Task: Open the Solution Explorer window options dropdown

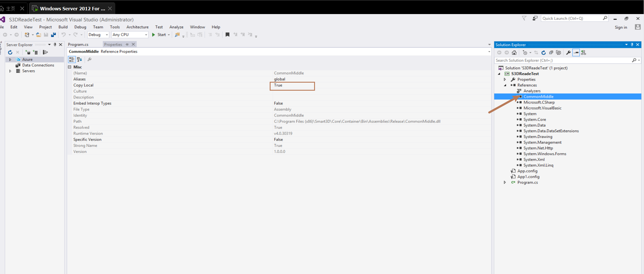Action: (x=627, y=44)
